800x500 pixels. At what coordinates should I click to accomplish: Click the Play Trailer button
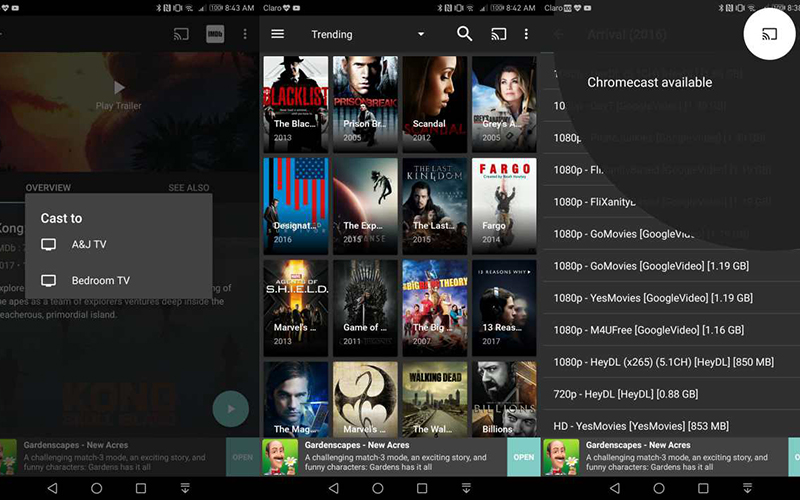pos(118,95)
